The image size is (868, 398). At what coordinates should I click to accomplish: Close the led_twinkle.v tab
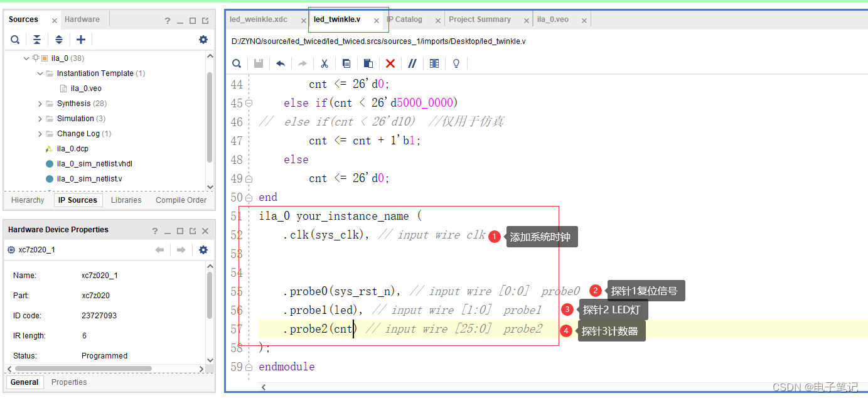[377, 21]
